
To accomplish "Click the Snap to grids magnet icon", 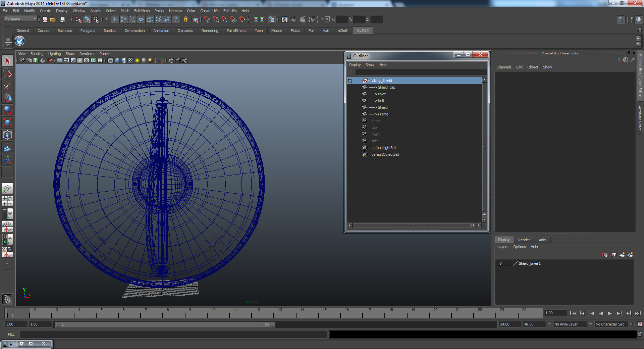I will click(x=207, y=19).
